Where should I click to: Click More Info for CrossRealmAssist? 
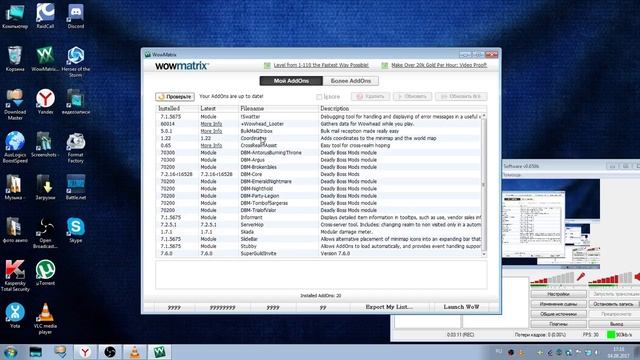(x=211, y=145)
